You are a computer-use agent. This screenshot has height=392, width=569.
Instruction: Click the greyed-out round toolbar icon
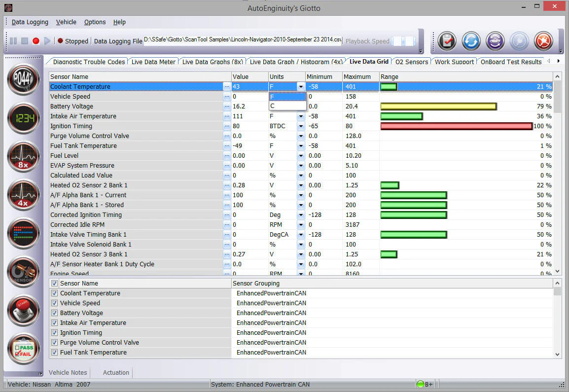519,41
